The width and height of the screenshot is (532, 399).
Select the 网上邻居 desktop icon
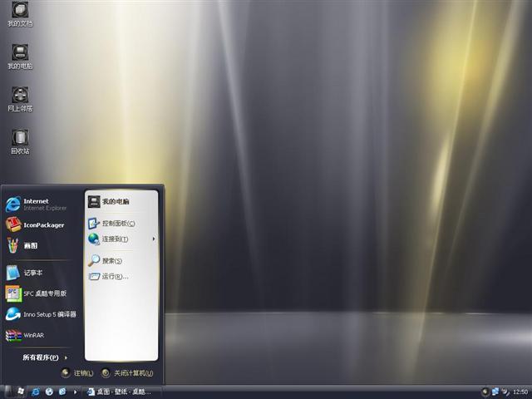click(20, 99)
